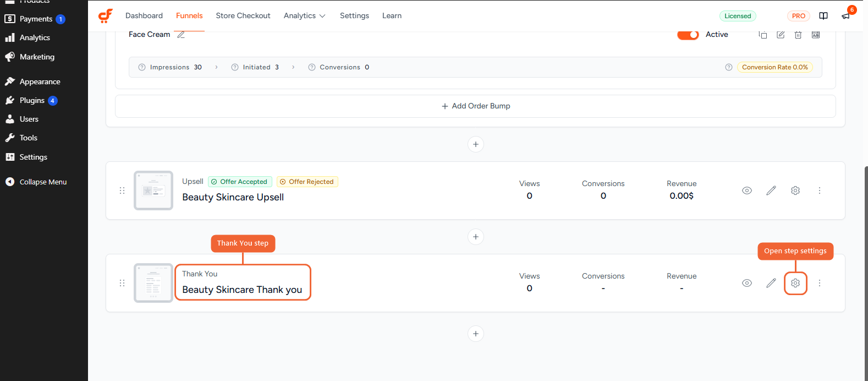The width and height of the screenshot is (868, 381).
Task: Click the Face Cream step name
Action: 150,35
